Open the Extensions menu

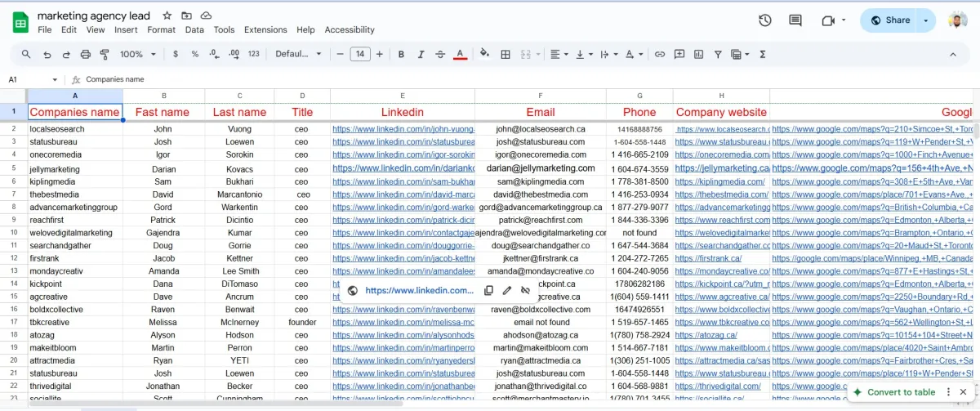pos(265,29)
